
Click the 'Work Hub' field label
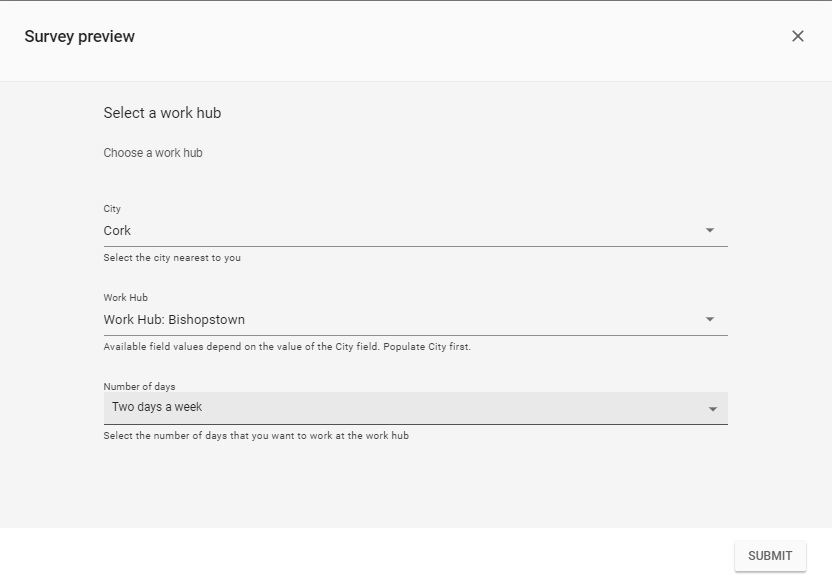pyautogui.click(x=126, y=298)
